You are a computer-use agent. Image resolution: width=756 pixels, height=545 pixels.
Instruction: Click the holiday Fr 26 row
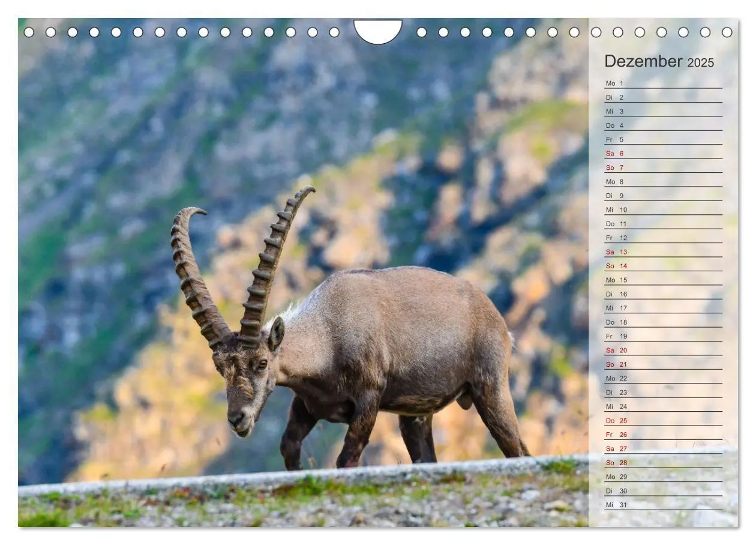663,435
